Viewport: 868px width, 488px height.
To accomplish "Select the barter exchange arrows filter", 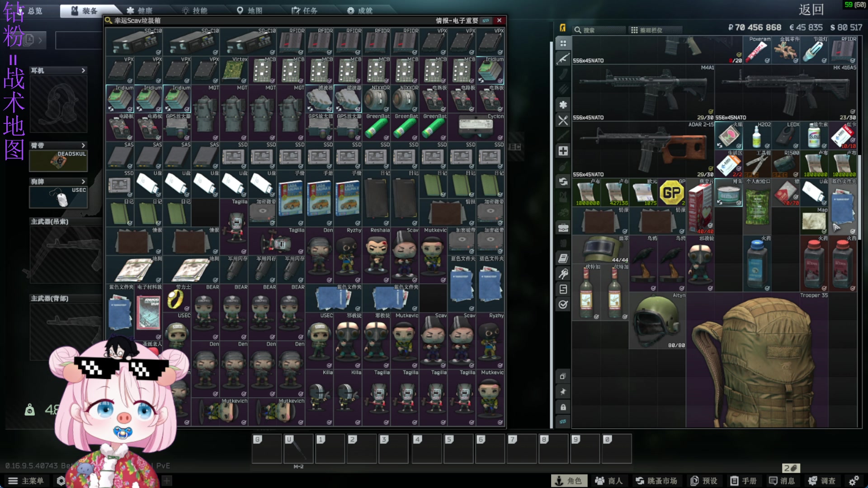I will pyautogui.click(x=563, y=181).
